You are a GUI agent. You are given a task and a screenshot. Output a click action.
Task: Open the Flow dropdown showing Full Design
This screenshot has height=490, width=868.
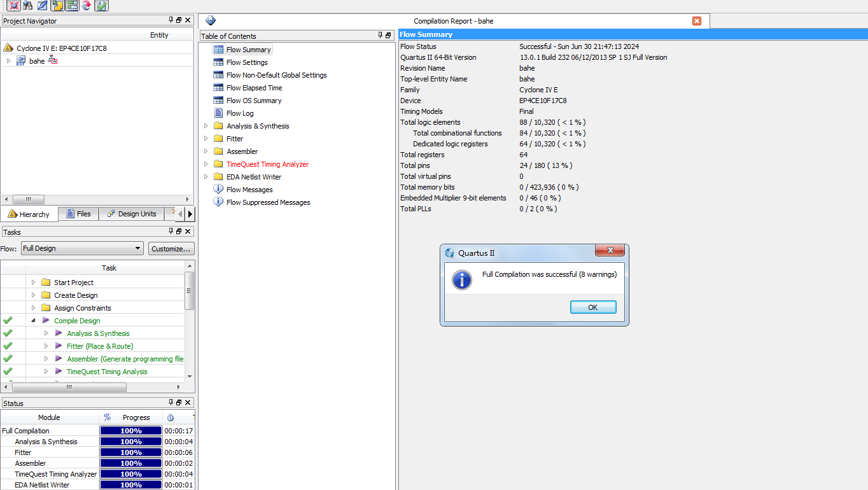click(82, 248)
